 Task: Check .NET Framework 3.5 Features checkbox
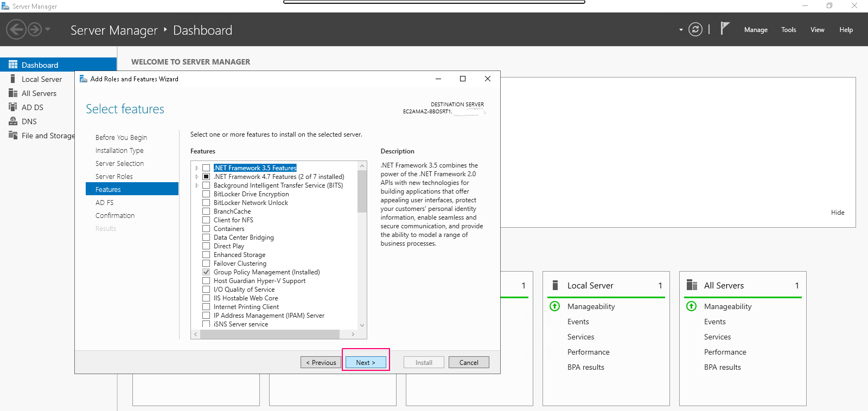(x=206, y=168)
